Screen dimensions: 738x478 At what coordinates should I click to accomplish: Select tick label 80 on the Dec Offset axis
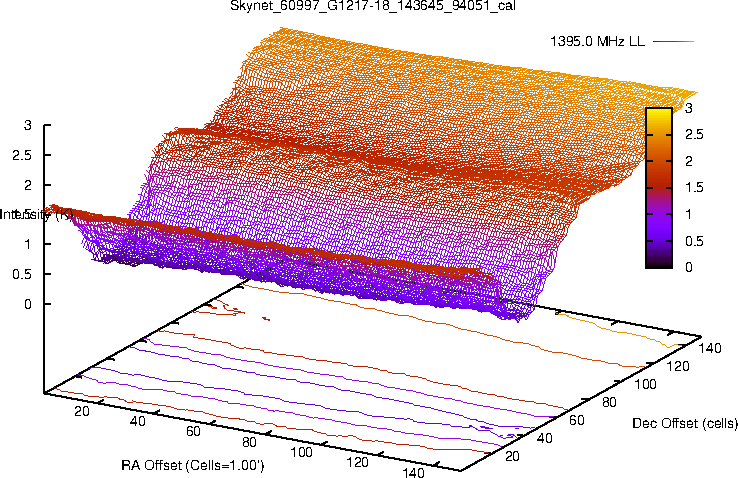tap(609, 402)
